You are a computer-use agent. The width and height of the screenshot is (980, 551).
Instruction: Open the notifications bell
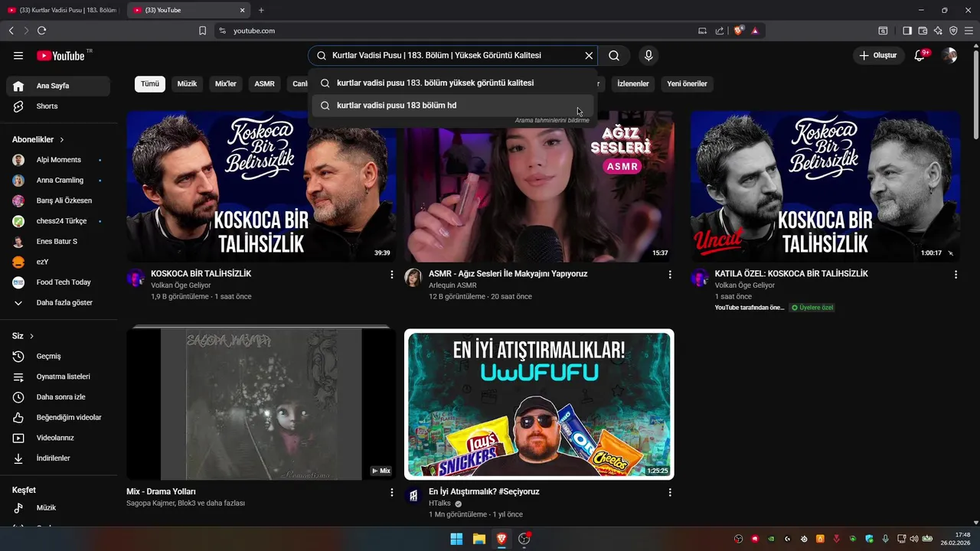coord(920,56)
